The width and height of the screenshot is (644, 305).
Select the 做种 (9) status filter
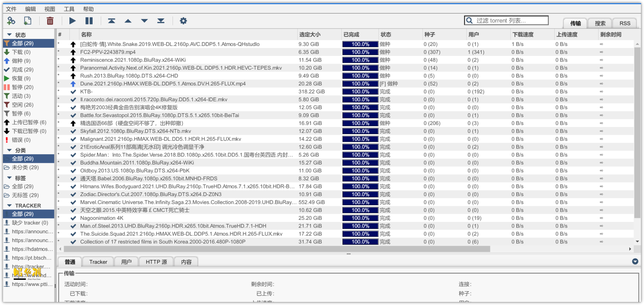(x=21, y=61)
